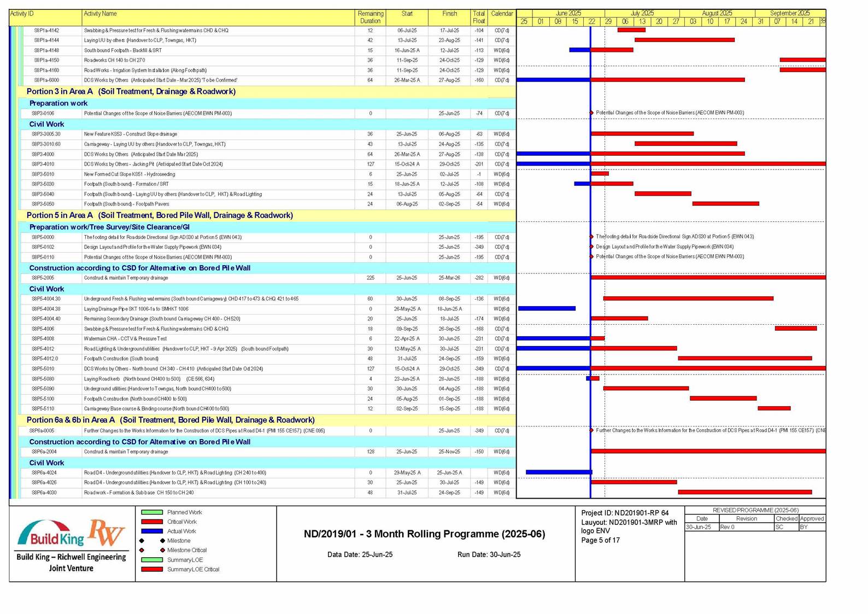Click 'REVISED PROGRAMME (2025-06)' heading
868x614 pixels.
755,510
